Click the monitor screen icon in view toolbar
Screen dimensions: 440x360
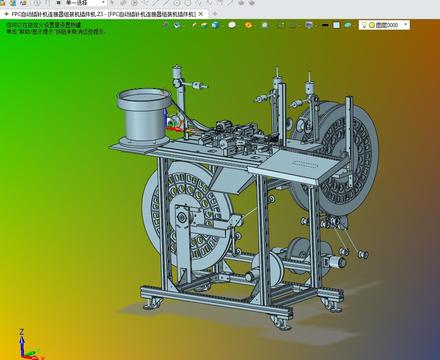[x=309, y=25]
